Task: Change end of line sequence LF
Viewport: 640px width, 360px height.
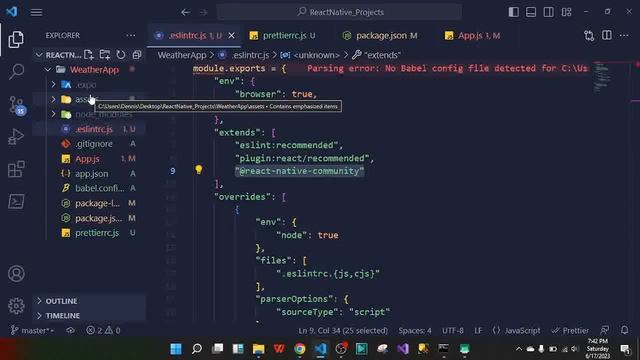Action: pos(478,330)
